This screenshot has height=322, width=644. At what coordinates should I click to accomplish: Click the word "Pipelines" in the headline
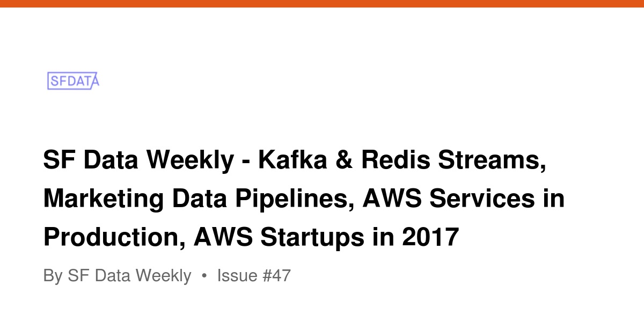[293, 199]
